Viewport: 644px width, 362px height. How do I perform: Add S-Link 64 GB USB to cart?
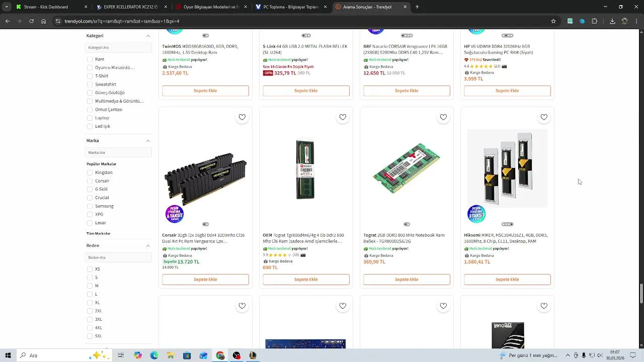click(306, 91)
